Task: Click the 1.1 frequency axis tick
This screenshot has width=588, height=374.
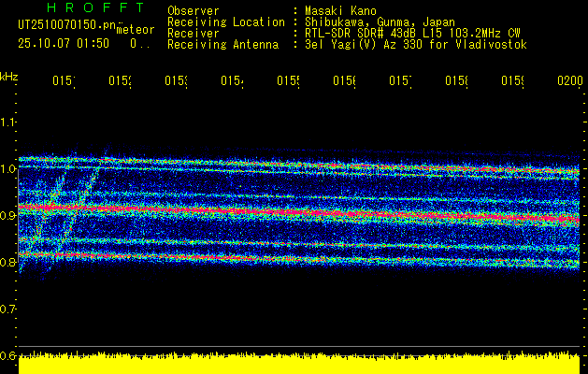Action: 8,122
